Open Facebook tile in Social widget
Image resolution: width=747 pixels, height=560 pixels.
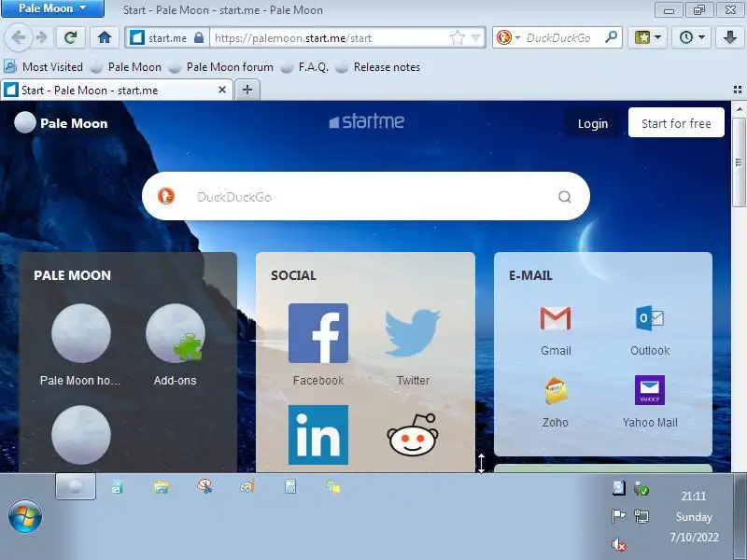tap(318, 333)
